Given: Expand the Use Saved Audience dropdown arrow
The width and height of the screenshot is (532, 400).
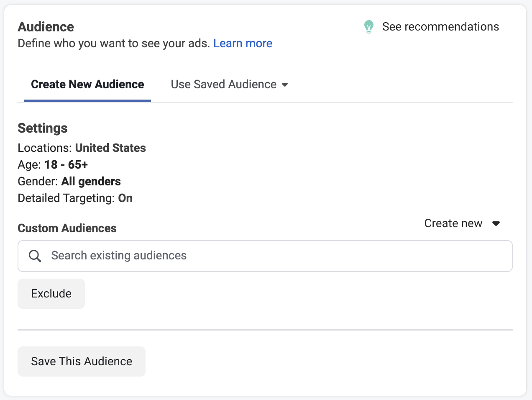Looking at the screenshot, I should [285, 85].
